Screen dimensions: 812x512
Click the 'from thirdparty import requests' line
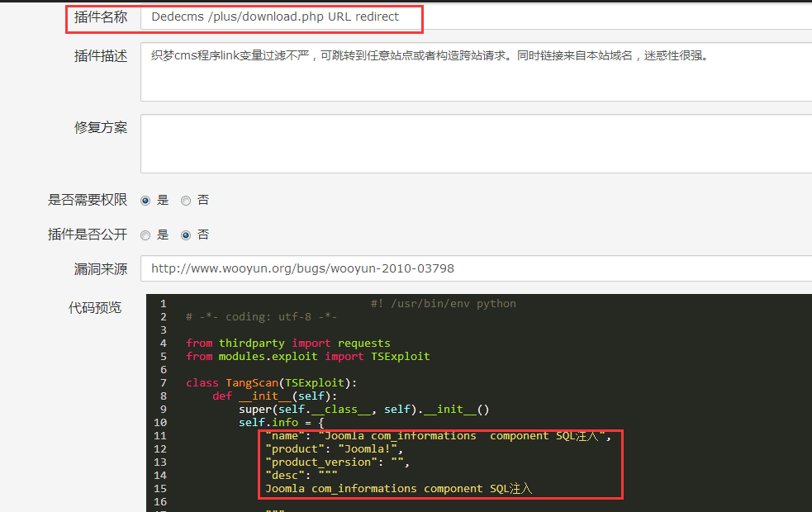click(x=288, y=344)
